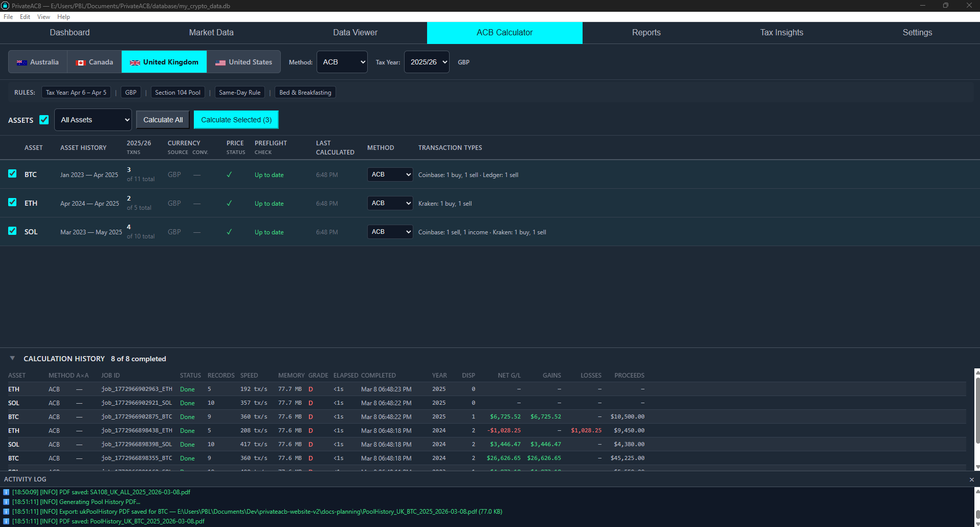Image resolution: width=980 pixels, height=527 pixels.
Task: Toggle the select-all ASSETS checkbox
Action: point(44,120)
